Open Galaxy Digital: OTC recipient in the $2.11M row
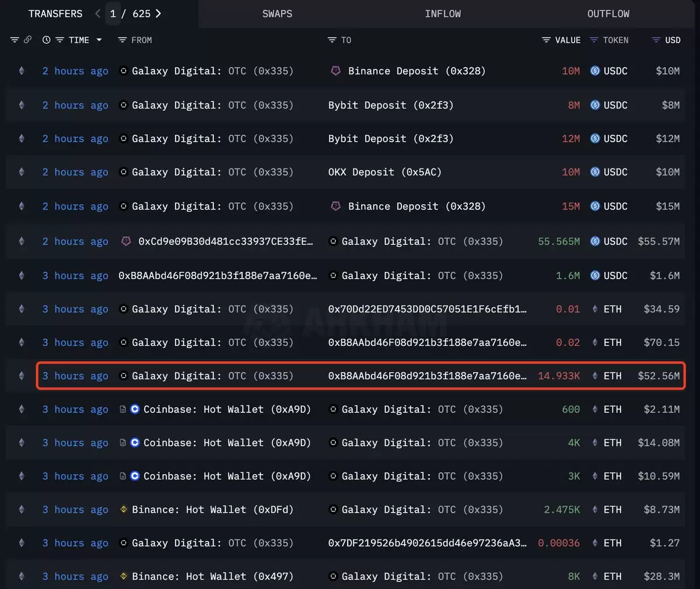 (422, 409)
